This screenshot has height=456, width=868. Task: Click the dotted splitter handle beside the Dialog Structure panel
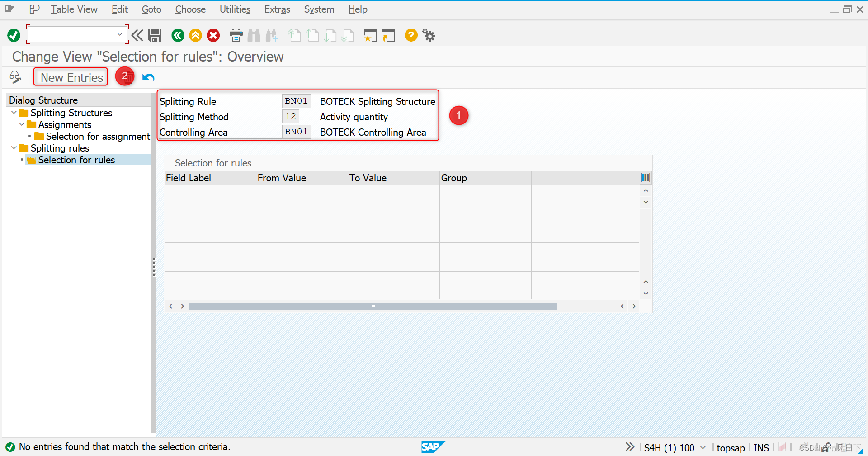click(154, 267)
